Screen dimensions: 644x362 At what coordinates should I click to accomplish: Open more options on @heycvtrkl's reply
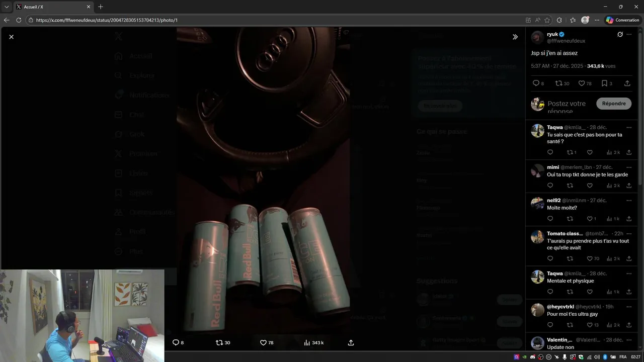click(629, 306)
